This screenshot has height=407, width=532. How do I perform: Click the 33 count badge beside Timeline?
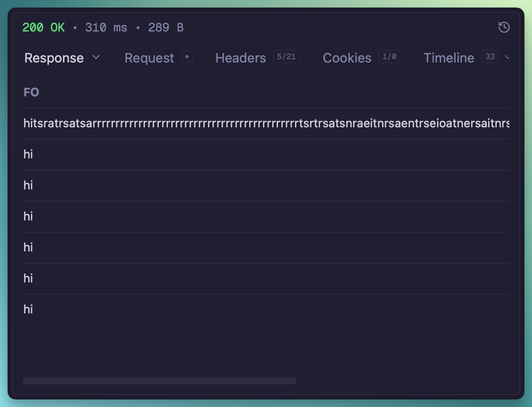tap(490, 57)
